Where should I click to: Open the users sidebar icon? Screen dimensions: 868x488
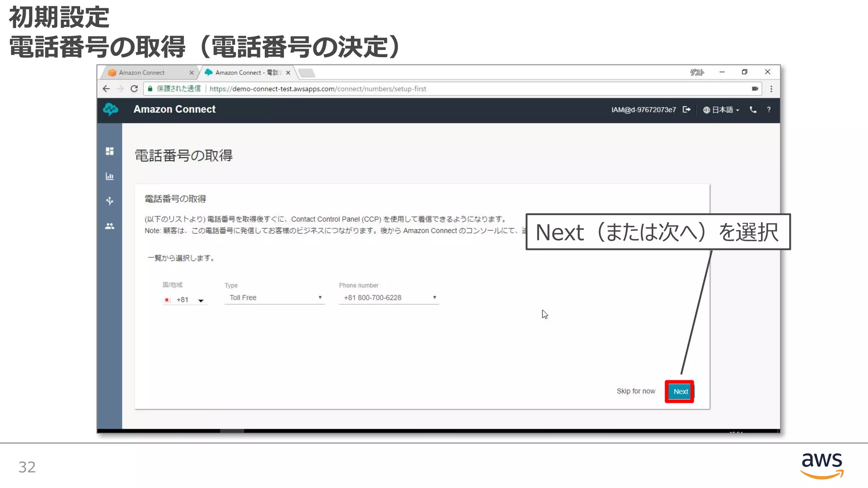(110, 226)
